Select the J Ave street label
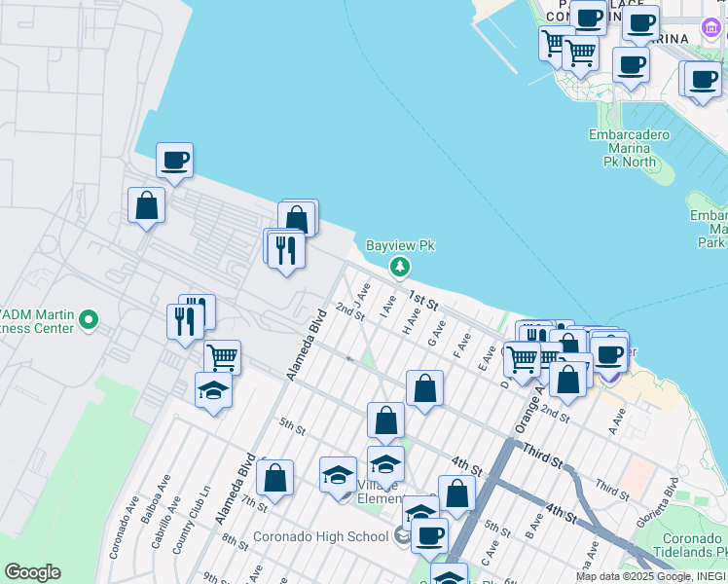The height and width of the screenshot is (584, 728). [x=362, y=294]
